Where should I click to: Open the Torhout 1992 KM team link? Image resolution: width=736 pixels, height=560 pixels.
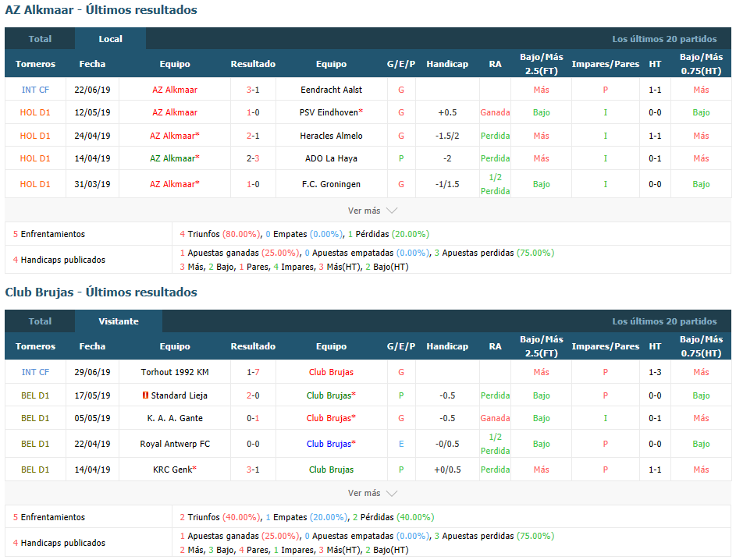click(175, 372)
